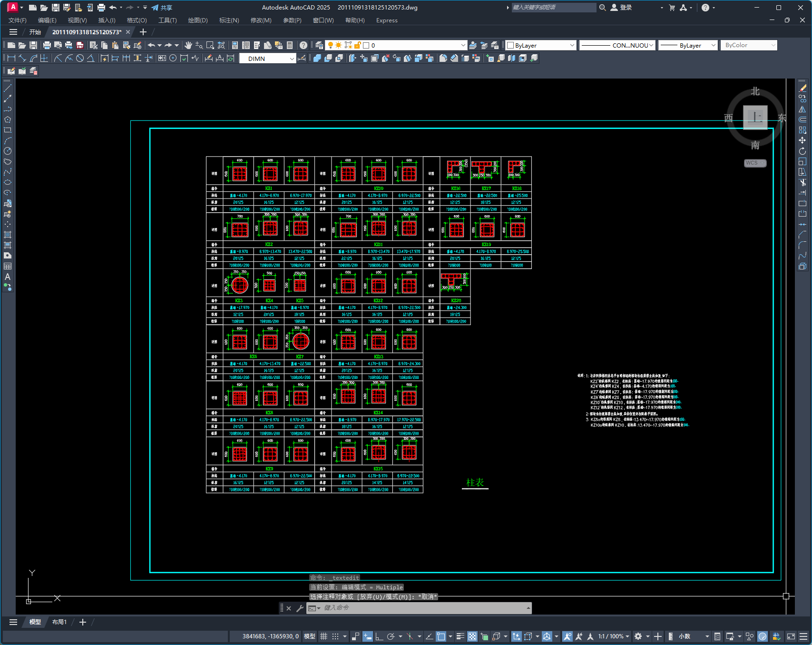Click the Rotate tool in modify toolbar
Image resolution: width=812 pixels, height=645 pixels.
pyautogui.click(x=803, y=151)
